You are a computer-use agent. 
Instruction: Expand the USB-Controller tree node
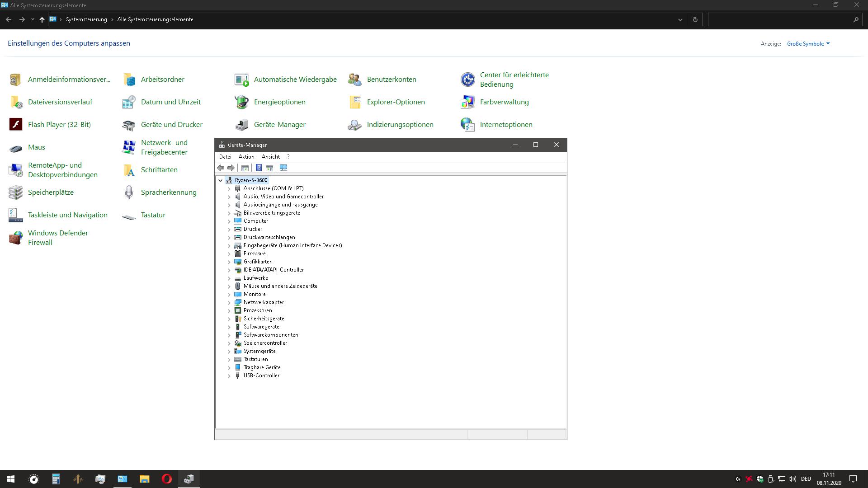coord(229,376)
